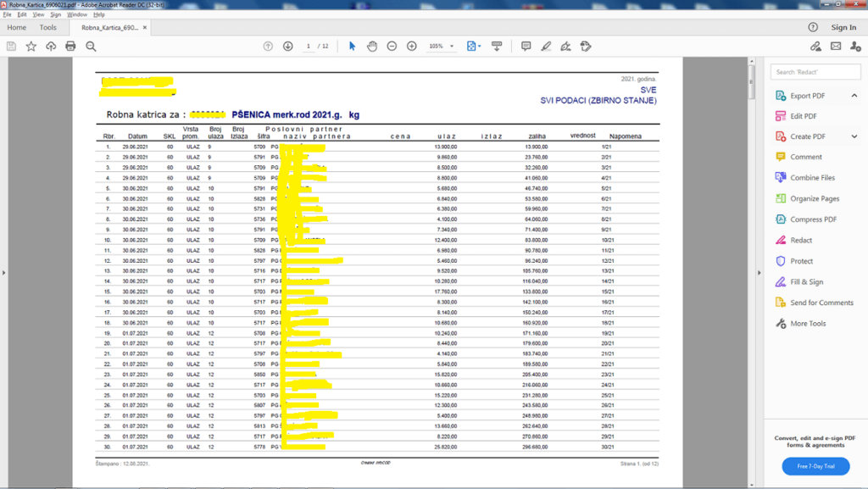Open Export PDF tool
Image resolution: width=868 pixels, height=489 pixels.
click(x=807, y=96)
